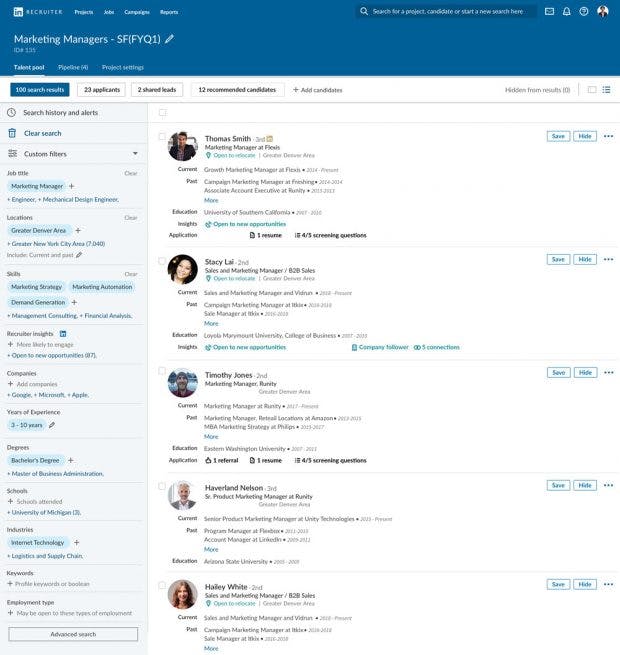Open the notifications bell icon
Viewport: 620px width, 655px height.
coord(567,11)
